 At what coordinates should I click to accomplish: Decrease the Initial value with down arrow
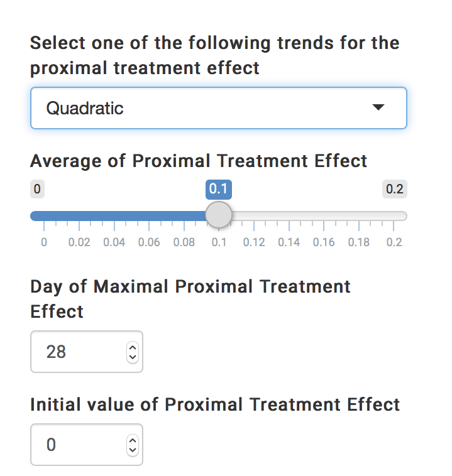tap(132, 450)
